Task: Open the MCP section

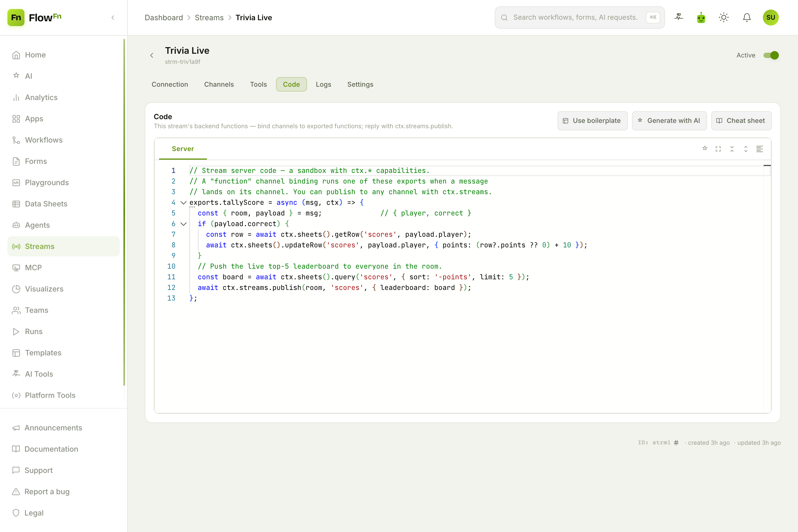Action: (x=64, y=268)
